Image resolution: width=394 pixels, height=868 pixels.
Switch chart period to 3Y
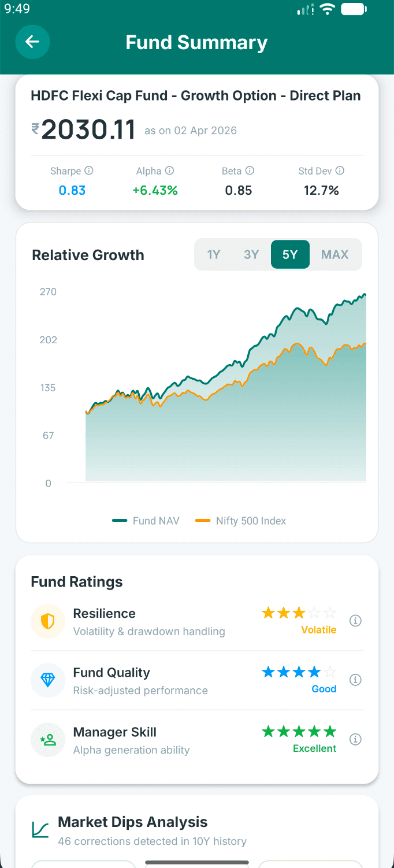pos(251,254)
